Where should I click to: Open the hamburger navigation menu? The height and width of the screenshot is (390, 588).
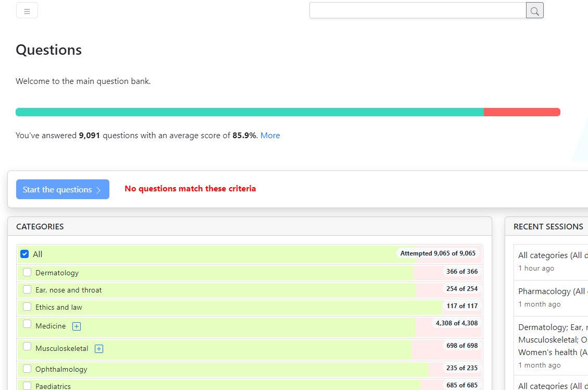click(27, 10)
